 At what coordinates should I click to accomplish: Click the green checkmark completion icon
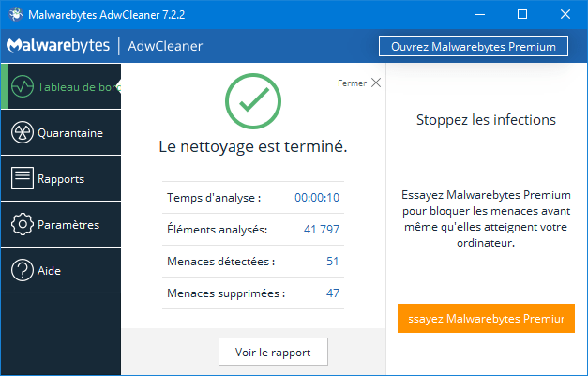253,101
